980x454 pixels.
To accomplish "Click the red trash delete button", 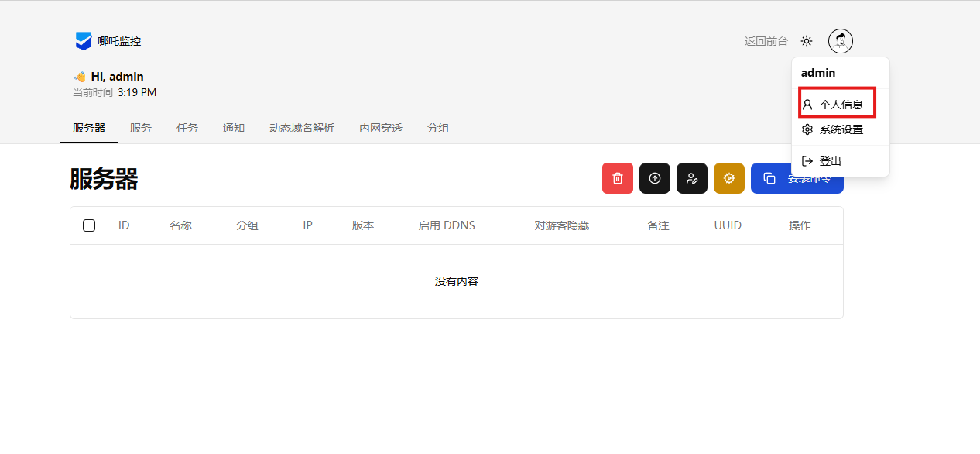I will (x=617, y=178).
